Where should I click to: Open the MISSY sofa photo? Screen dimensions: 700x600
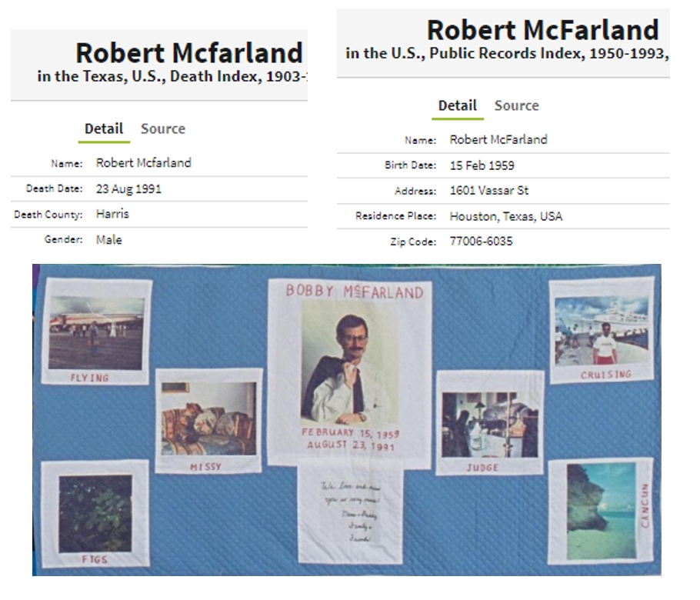(x=208, y=421)
